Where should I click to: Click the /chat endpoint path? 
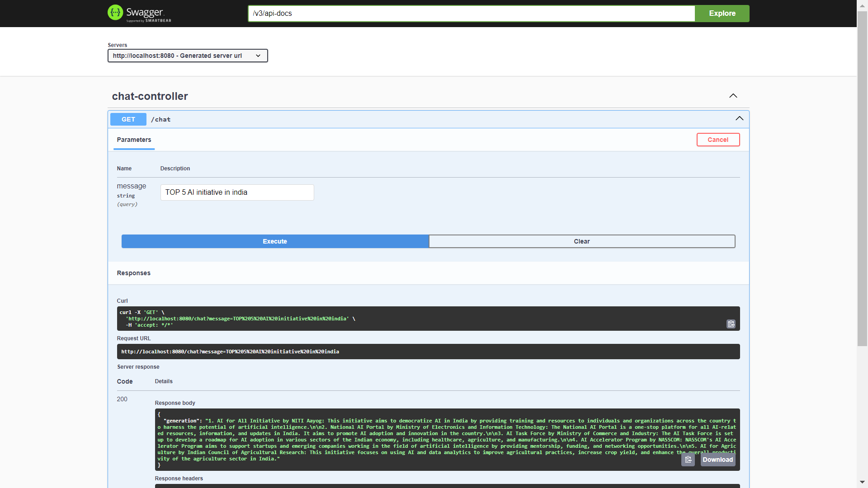click(x=161, y=119)
